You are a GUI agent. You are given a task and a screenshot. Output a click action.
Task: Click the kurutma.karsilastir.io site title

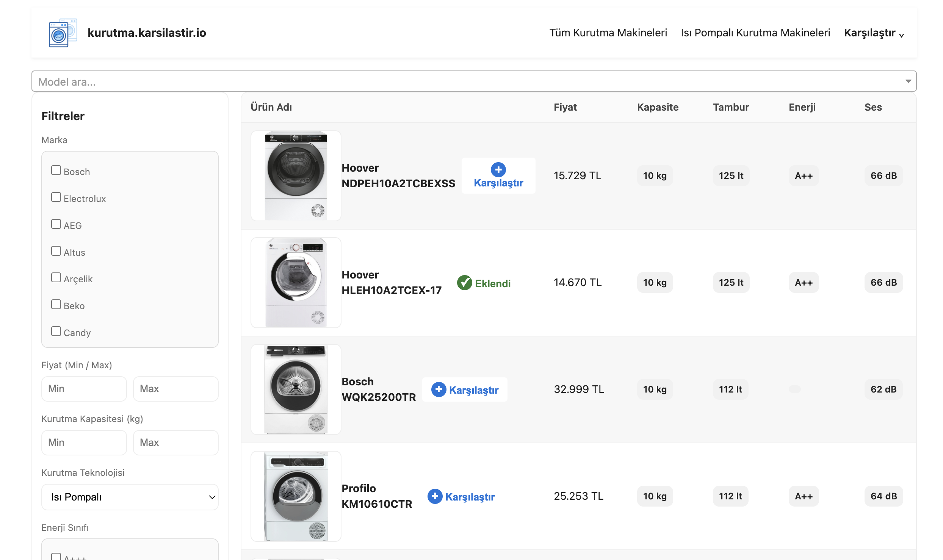click(x=147, y=33)
